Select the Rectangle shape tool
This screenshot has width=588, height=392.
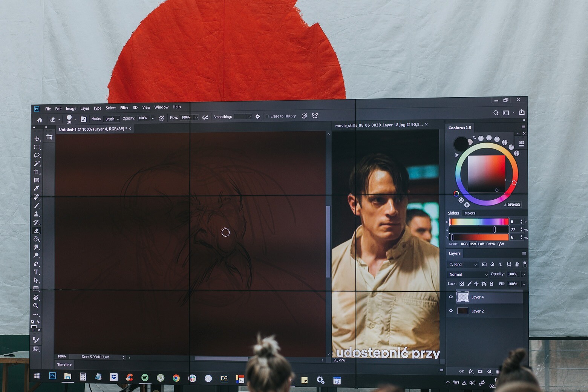pyautogui.click(x=36, y=289)
